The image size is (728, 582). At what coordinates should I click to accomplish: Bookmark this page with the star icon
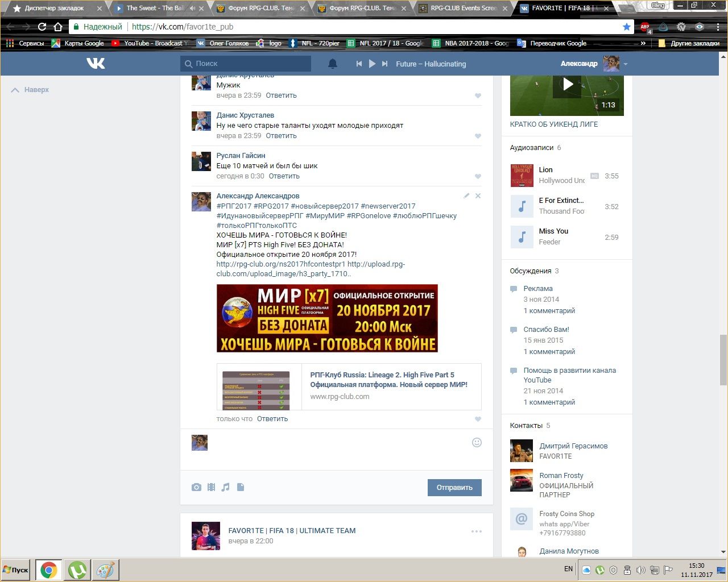tap(626, 27)
